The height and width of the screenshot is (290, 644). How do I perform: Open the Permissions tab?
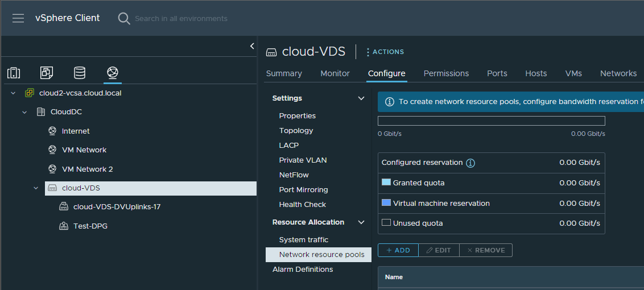(446, 73)
